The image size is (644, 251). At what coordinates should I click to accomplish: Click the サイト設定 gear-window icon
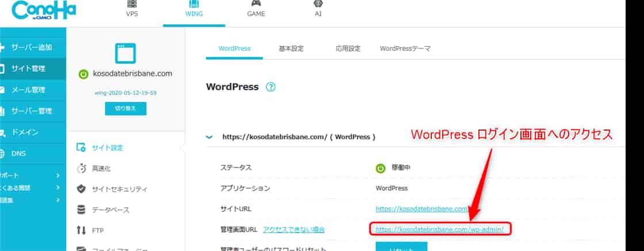coord(81,148)
